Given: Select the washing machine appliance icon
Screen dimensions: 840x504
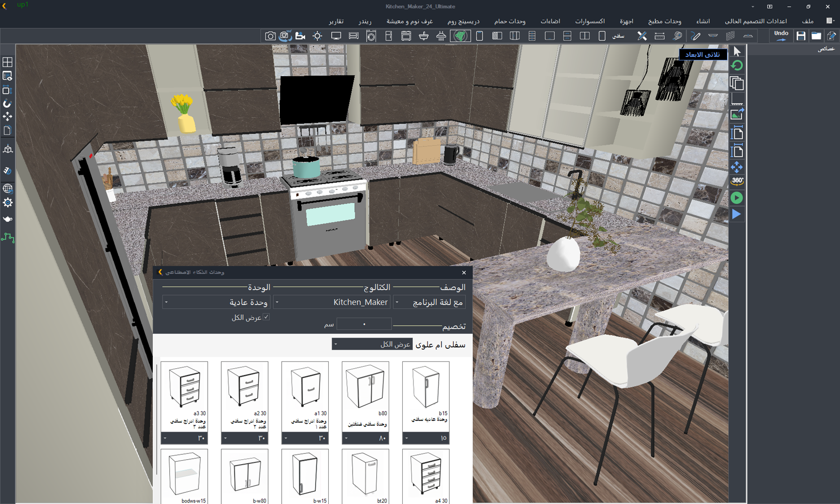Looking at the screenshot, I should click(x=371, y=36).
